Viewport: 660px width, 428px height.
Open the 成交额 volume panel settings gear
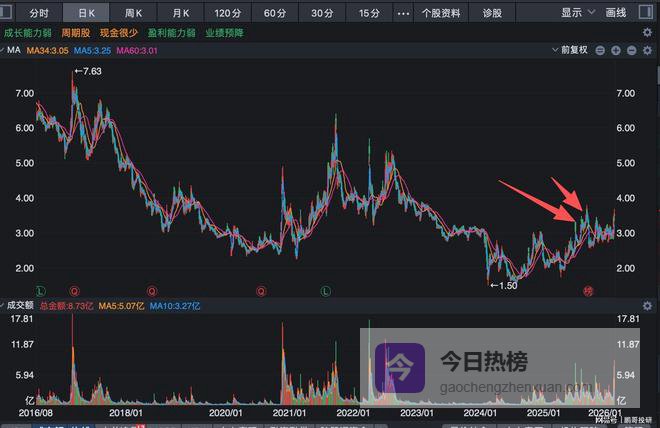(x=646, y=304)
